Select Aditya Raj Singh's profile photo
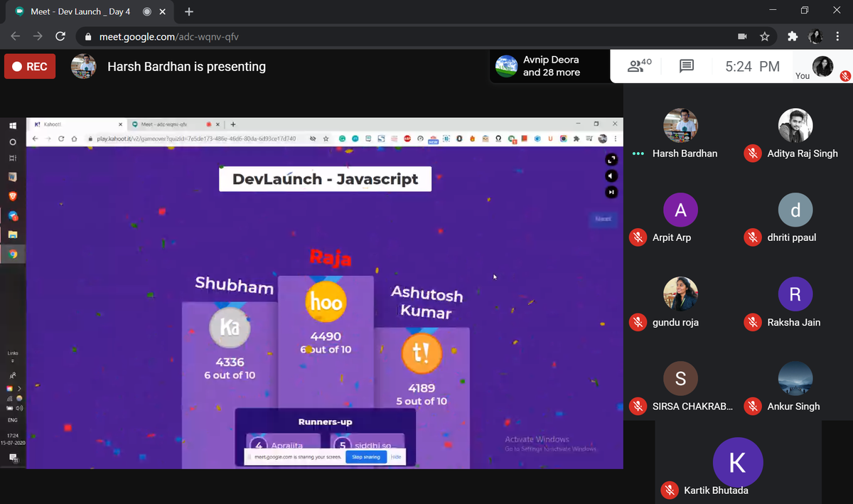Viewport: 853px width, 504px height. coord(795,126)
